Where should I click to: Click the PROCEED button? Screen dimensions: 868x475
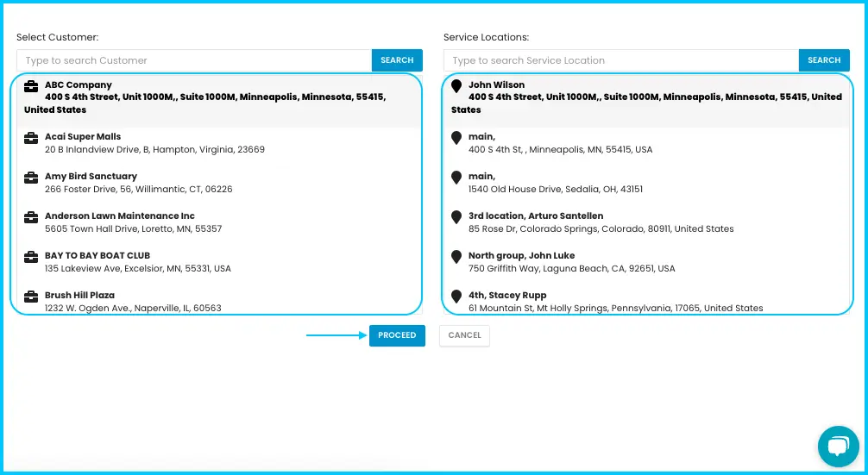397,335
